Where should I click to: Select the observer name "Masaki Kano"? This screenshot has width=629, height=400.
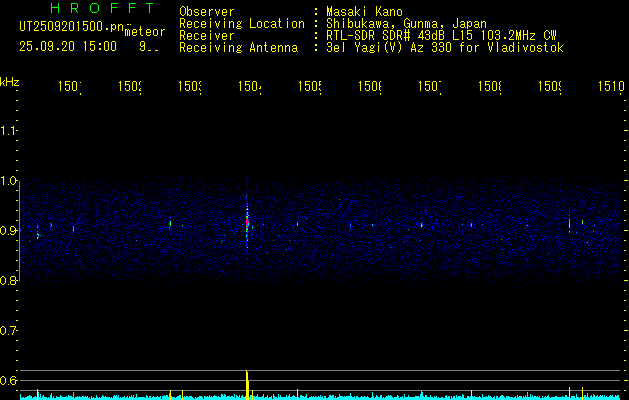[364, 12]
